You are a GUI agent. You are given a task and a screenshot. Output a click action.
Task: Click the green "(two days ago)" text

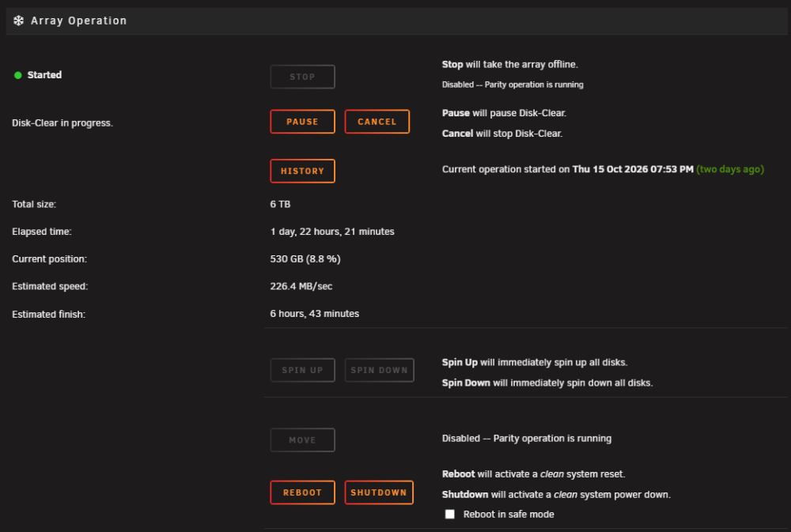point(730,169)
